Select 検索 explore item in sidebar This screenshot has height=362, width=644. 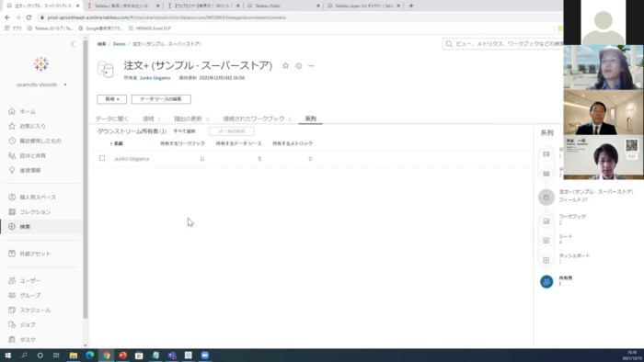41,226
